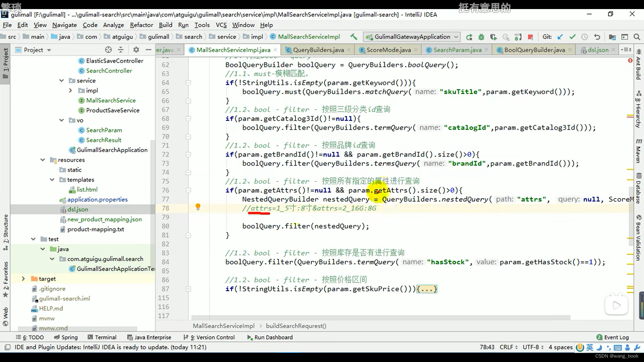Click Git Update Project arrow icon

(x=560, y=37)
